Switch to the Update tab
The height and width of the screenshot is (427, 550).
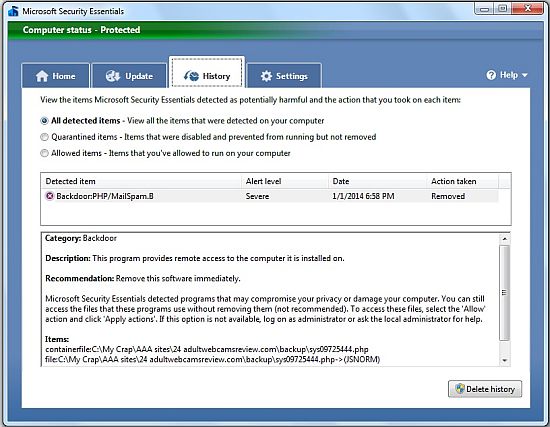[x=129, y=75]
